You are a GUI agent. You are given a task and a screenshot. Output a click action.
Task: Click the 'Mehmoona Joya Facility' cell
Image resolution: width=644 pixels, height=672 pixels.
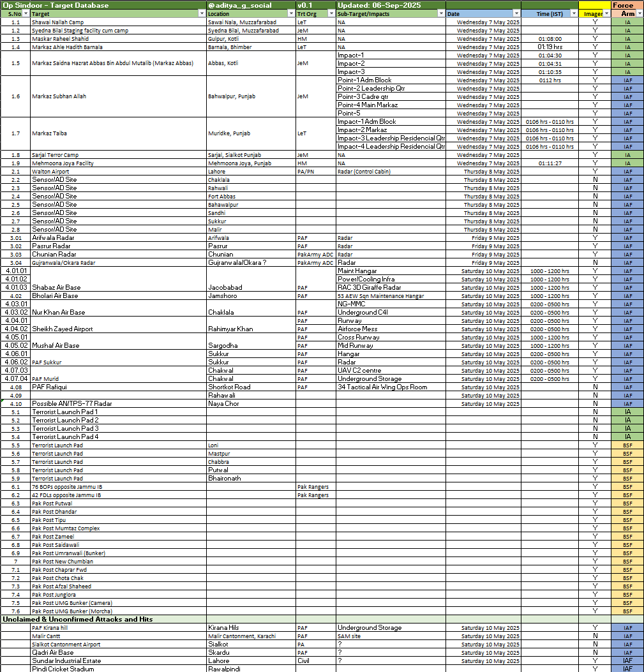click(118, 163)
